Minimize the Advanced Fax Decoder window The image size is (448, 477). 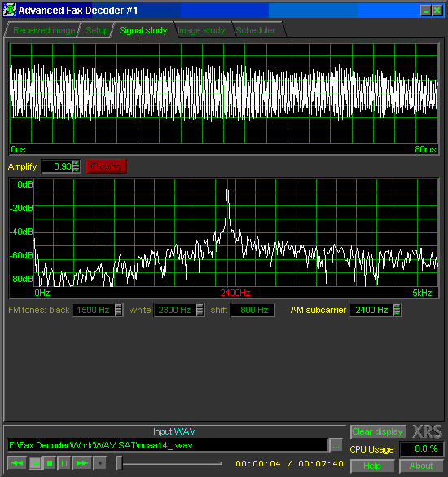pyautogui.click(x=426, y=11)
